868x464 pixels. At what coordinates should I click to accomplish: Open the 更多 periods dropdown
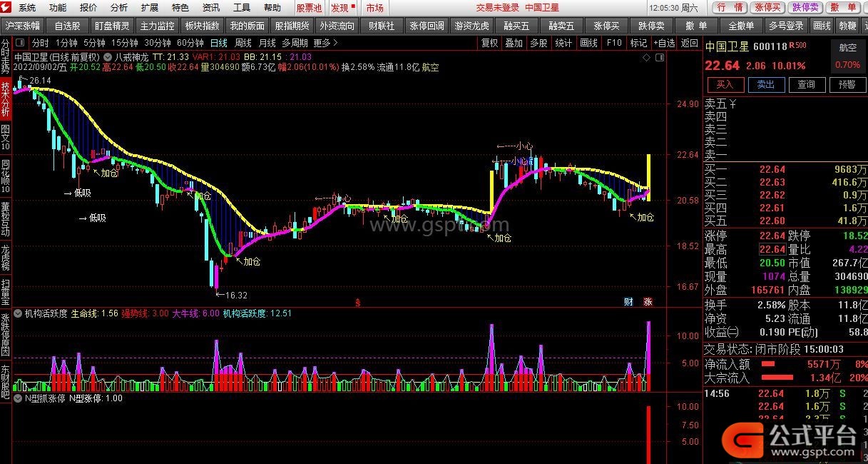pos(326,43)
